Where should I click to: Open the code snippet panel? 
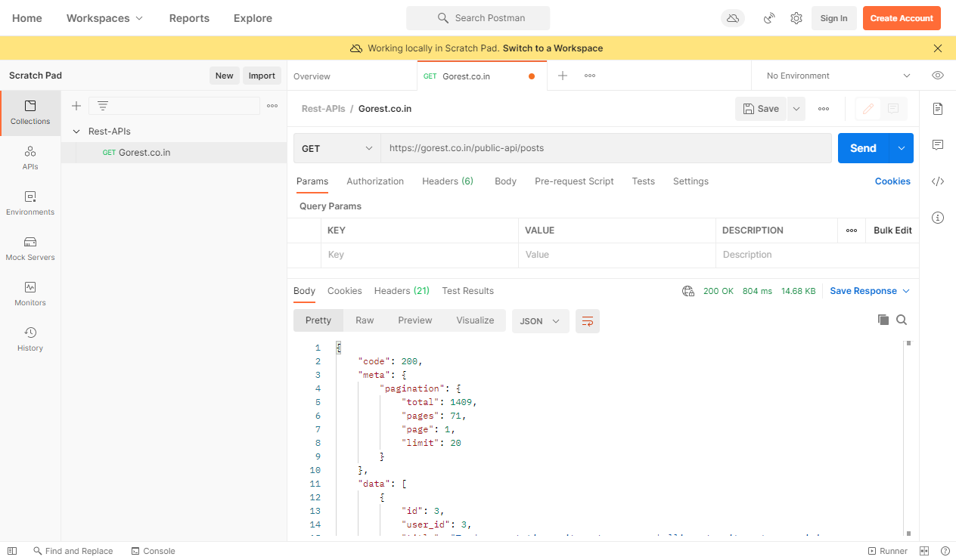click(x=938, y=181)
